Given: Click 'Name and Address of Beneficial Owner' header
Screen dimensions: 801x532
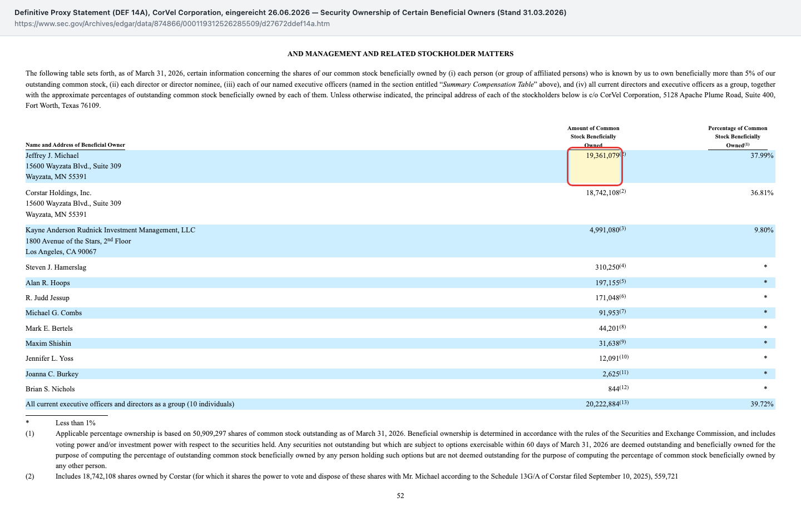Looking at the screenshot, I should 75,145.
